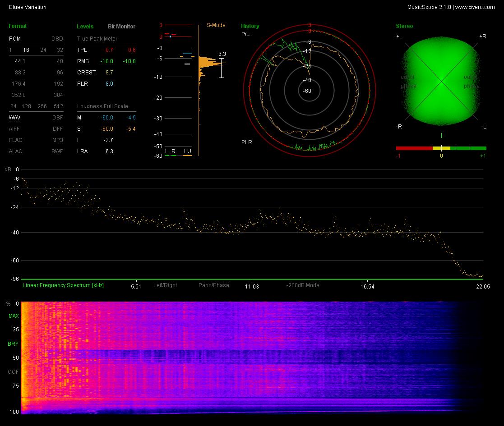
Task: Click the green stereo vectorscope display
Action: pyautogui.click(x=441, y=81)
